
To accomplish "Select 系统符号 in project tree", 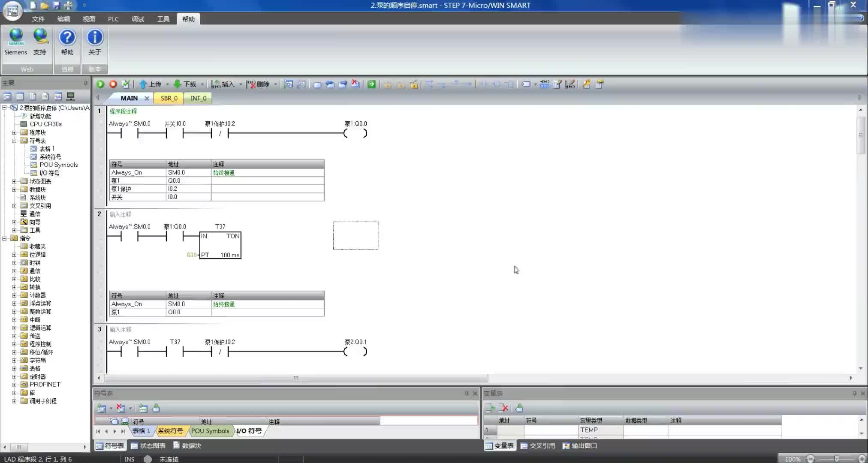I will pyautogui.click(x=50, y=157).
